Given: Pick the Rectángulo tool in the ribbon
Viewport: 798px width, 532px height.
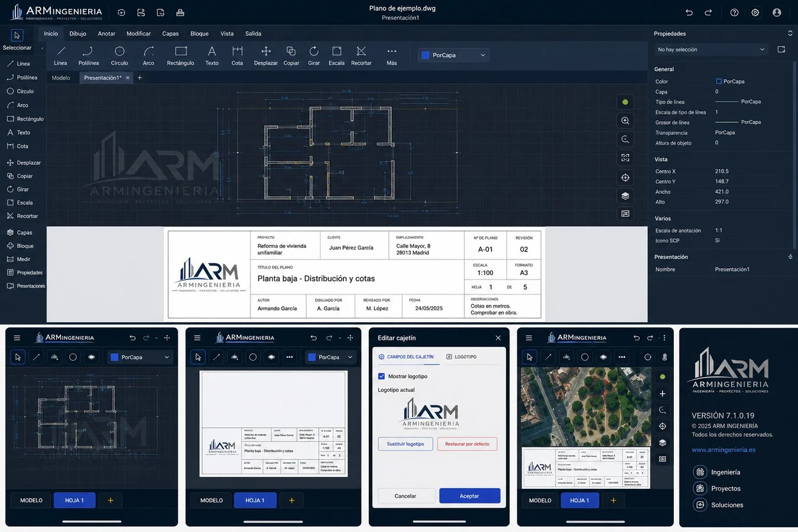Looking at the screenshot, I should point(180,56).
